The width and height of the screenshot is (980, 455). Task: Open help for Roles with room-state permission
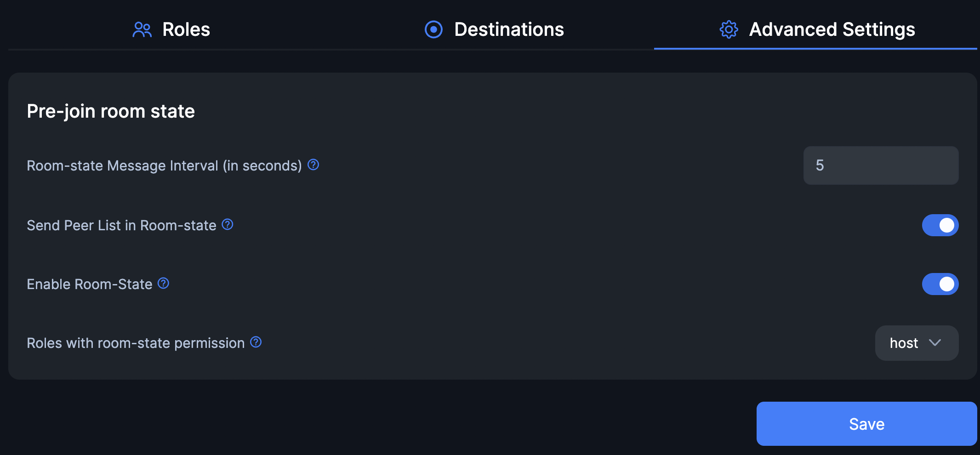click(256, 342)
